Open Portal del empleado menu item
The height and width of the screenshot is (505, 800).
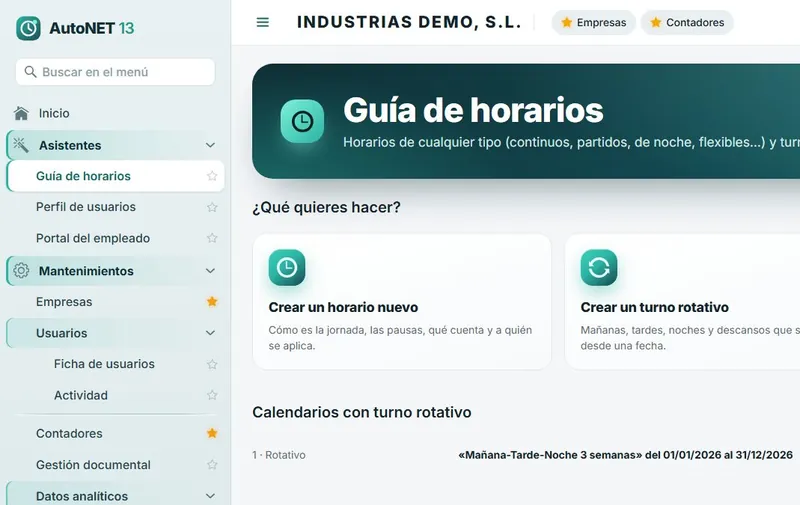click(x=115, y=238)
